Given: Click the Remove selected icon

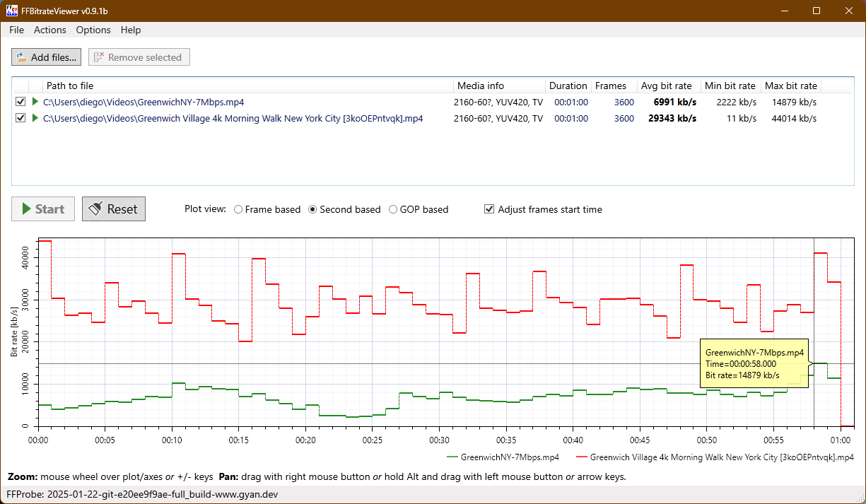Looking at the screenshot, I should [x=99, y=57].
